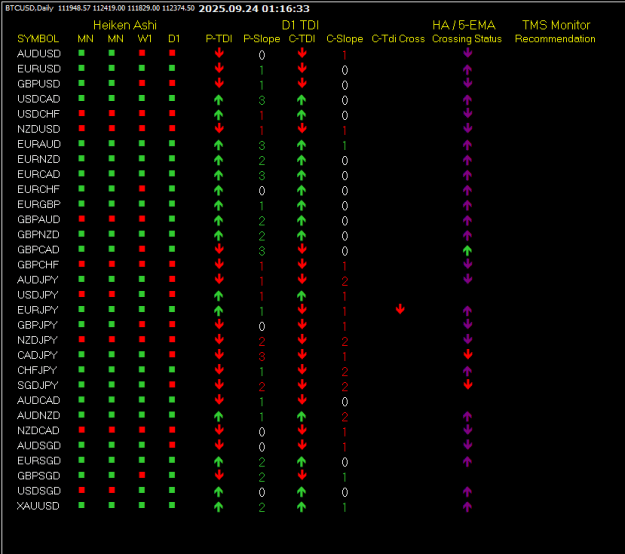The width and height of the screenshot is (625, 554).
Task: Click the SYMBOL column header
Action: point(38,39)
